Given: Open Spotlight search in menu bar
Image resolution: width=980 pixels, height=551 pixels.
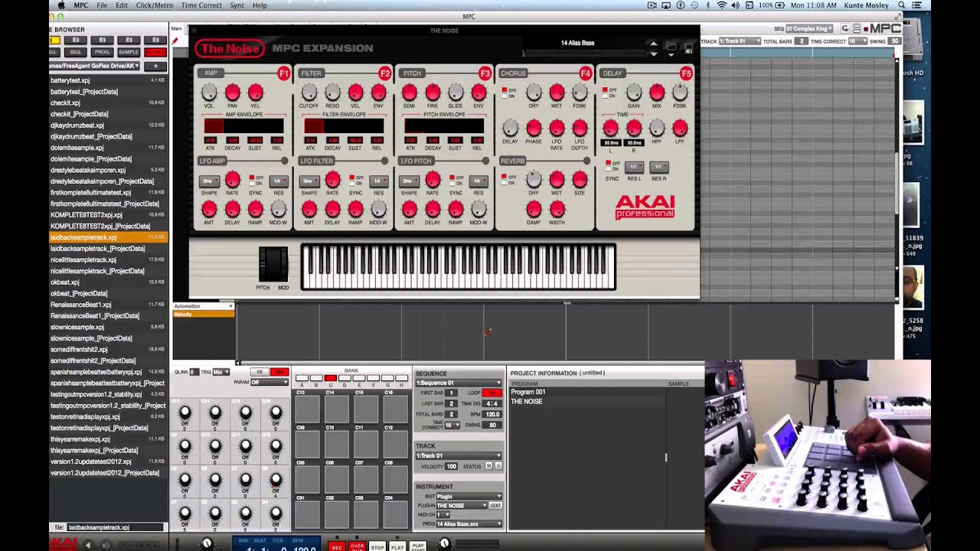Looking at the screenshot, I should tap(901, 5).
